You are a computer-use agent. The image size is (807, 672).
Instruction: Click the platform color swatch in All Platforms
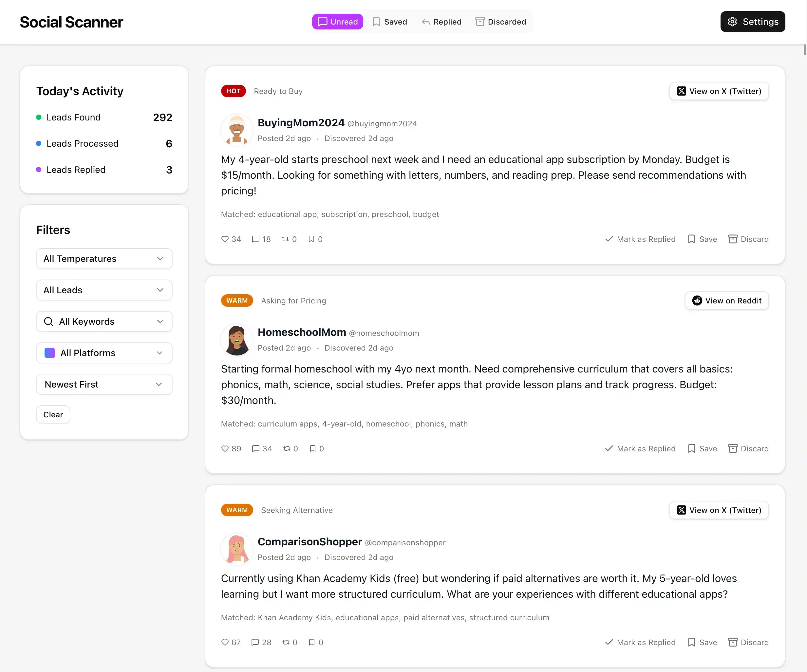[x=49, y=353]
